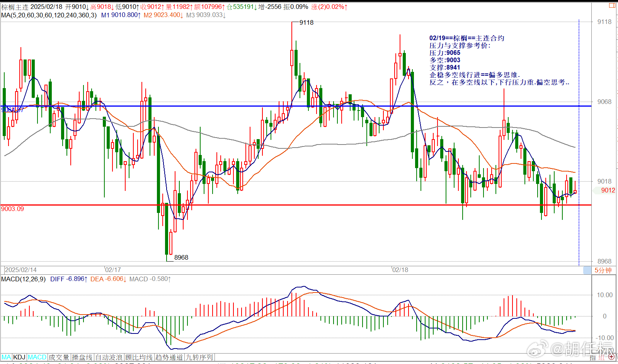
Task: Open the 自动波浪 indicator tab
Action: pyautogui.click(x=109, y=357)
